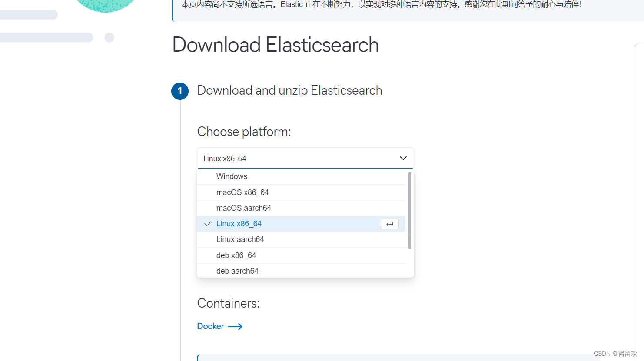Click the Choose platform: label
Viewport: 644px width, 361px height.
click(244, 132)
